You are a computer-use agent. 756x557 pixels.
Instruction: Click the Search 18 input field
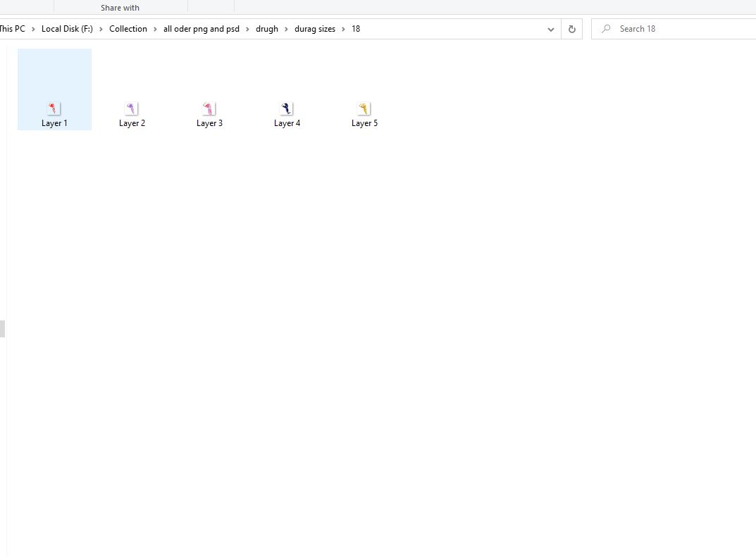674,29
